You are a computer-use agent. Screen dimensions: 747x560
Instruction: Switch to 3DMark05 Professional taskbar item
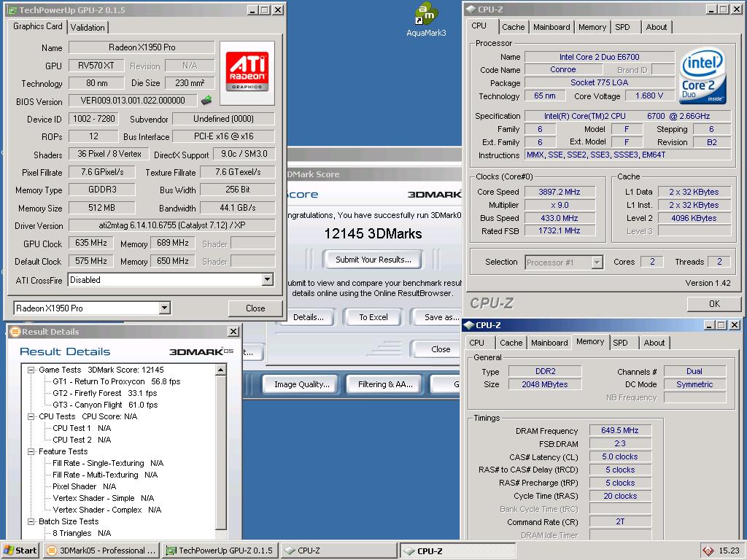tap(101, 551)
